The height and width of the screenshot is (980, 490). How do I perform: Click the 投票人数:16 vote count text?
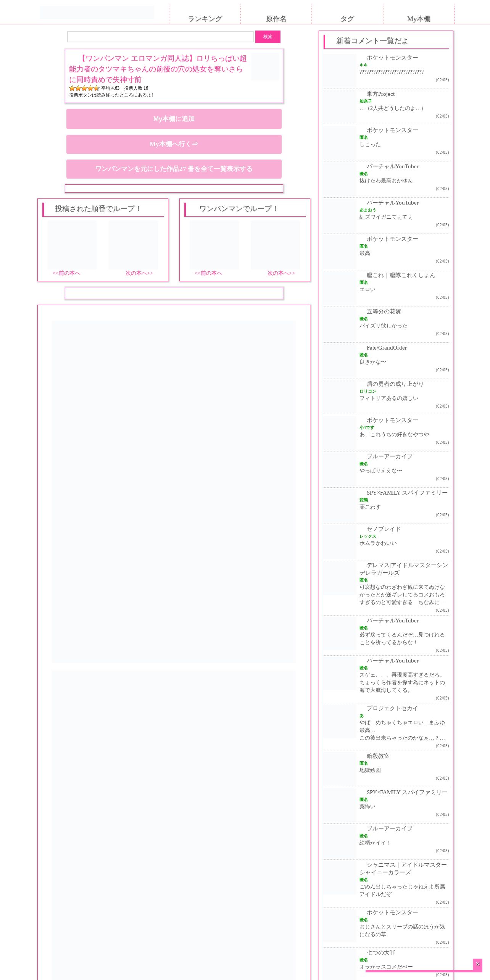(136, 88)
